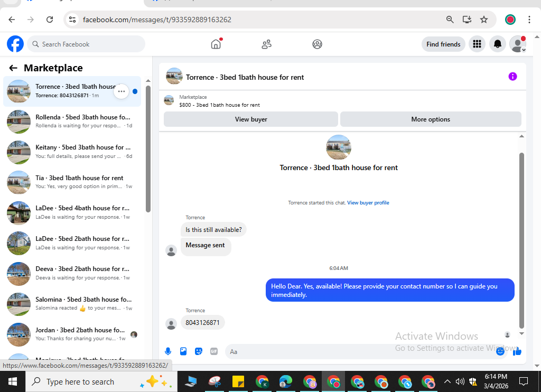Open site information icon in address bar

point(72,20)
